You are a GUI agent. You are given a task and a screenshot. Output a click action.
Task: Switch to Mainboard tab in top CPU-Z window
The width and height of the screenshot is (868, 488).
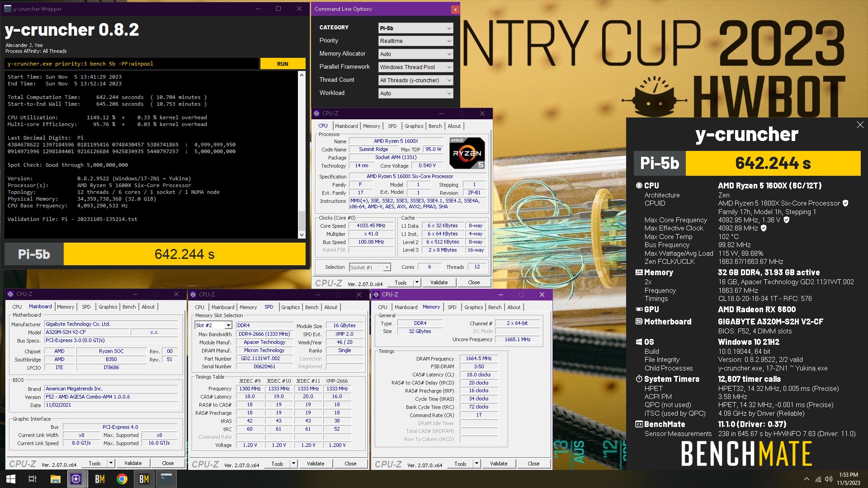[346, 126]
